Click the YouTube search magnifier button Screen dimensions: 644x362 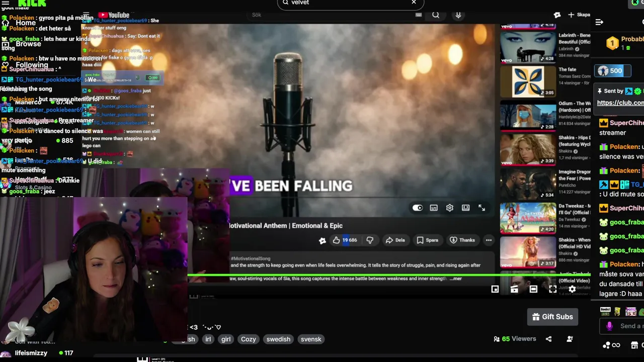coord(436,15)
